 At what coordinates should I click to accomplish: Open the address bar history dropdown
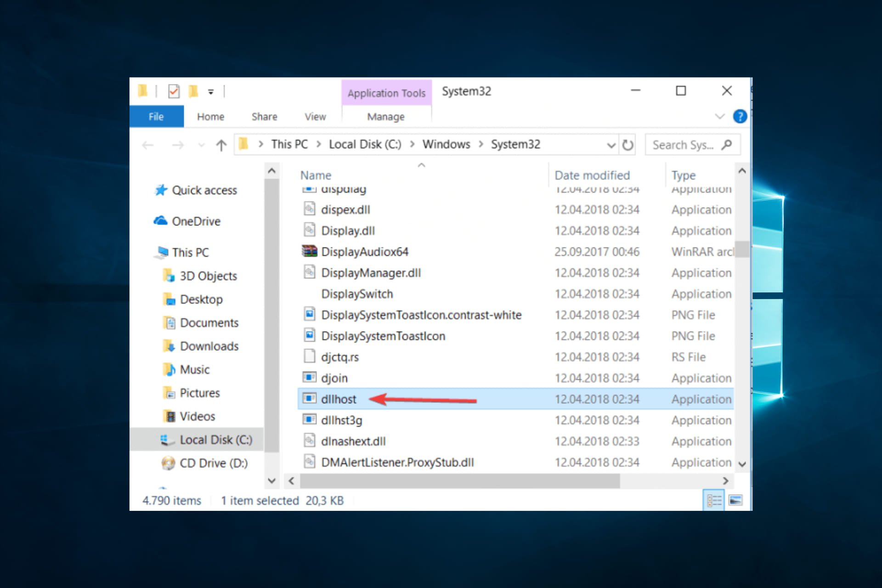[x=611, y=145]
